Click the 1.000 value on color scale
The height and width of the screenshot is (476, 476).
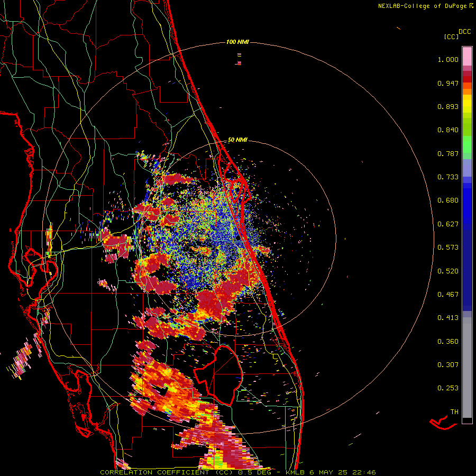(448, 59)
